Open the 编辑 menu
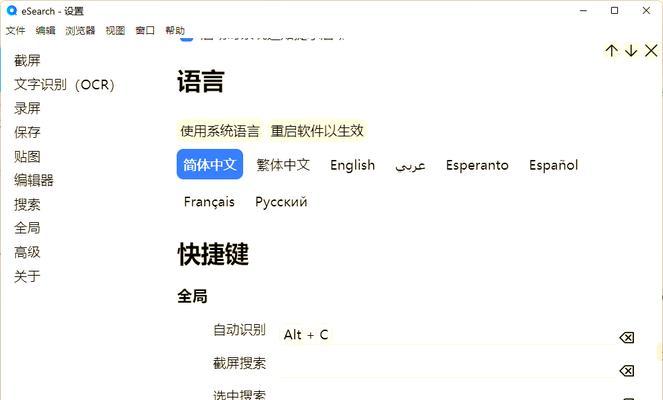The width and height of the screenshot is (663, 400). coord(45,30)
